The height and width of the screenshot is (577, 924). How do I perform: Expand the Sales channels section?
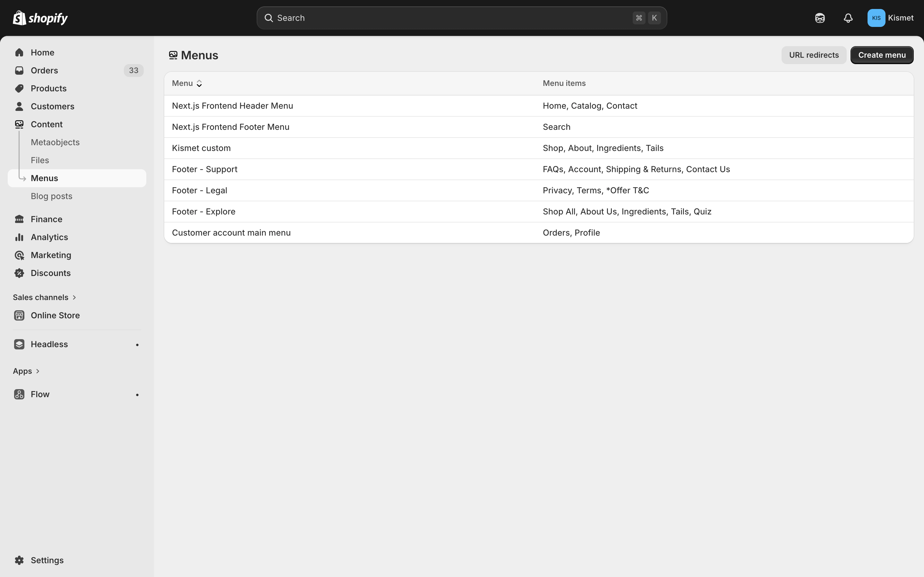(x=44, y=297)
